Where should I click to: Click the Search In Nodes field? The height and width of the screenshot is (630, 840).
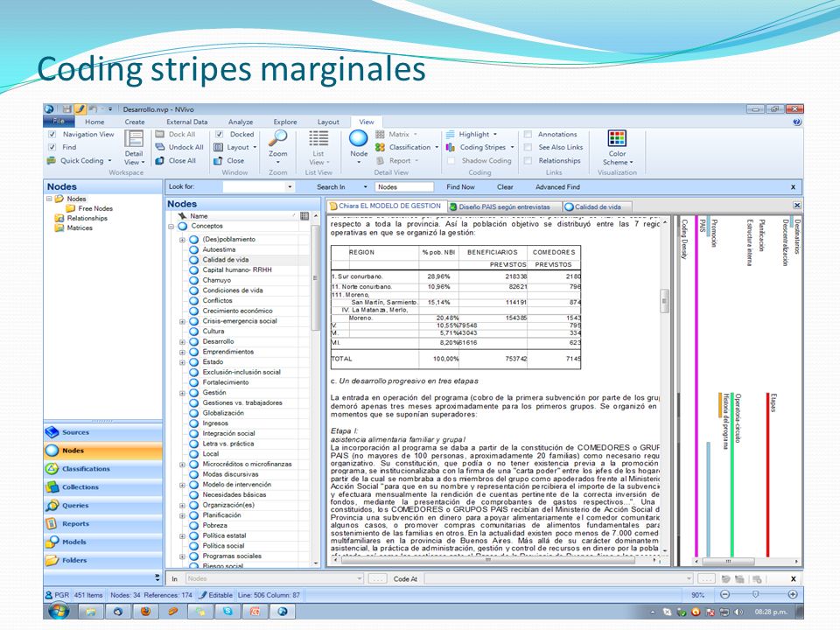click(404, 187)
